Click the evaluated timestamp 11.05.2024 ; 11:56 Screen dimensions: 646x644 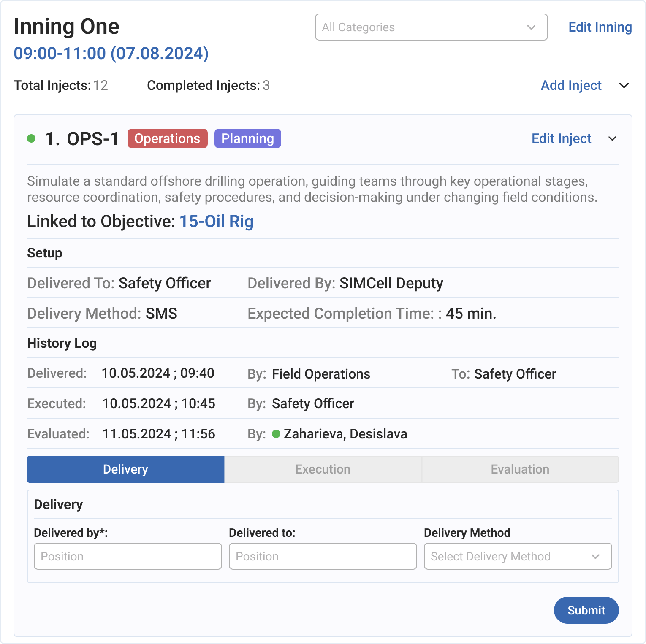pyautogui.click(x=159, y=434)
